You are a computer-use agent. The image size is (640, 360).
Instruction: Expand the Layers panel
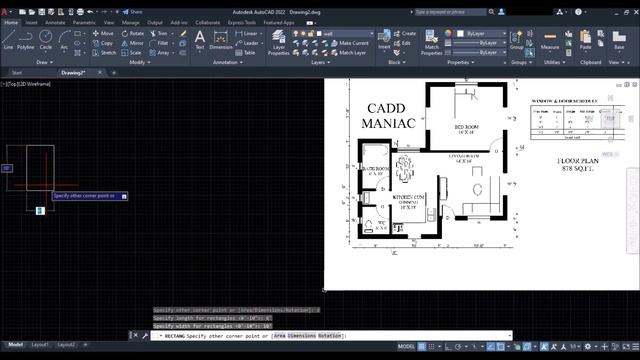pyautogui.click(x=320, y=62)
